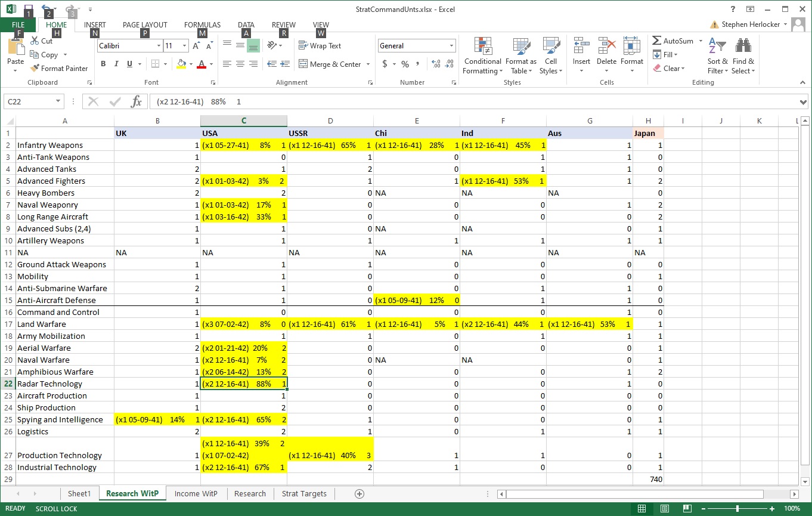
Task: Activate the Format Painter brush
Action: (x=58, y=68)
